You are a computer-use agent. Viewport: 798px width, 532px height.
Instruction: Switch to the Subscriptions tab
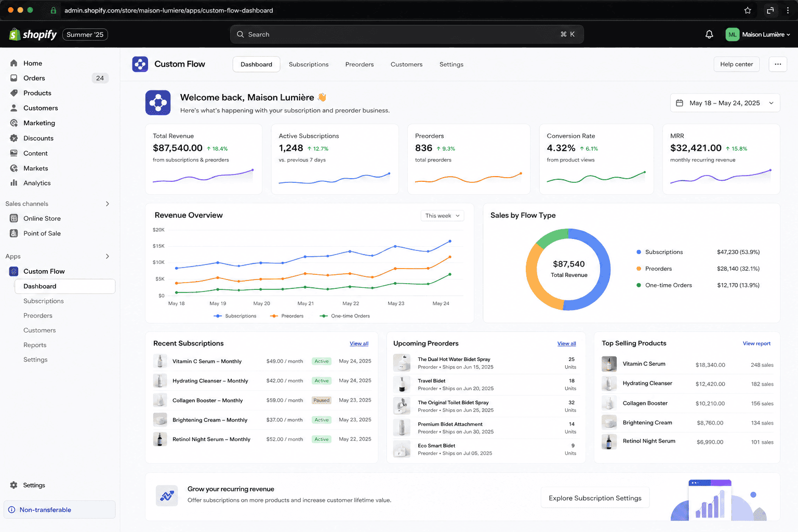309,64
